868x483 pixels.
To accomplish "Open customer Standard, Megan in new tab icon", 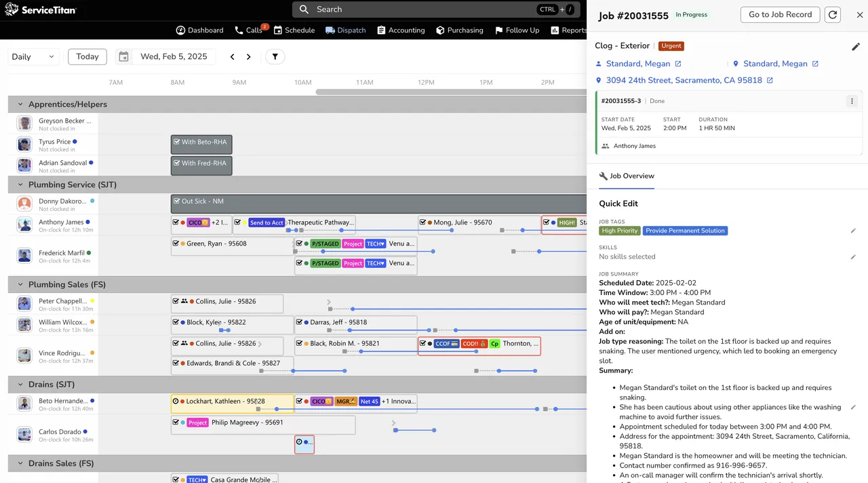I will [677, 64].
